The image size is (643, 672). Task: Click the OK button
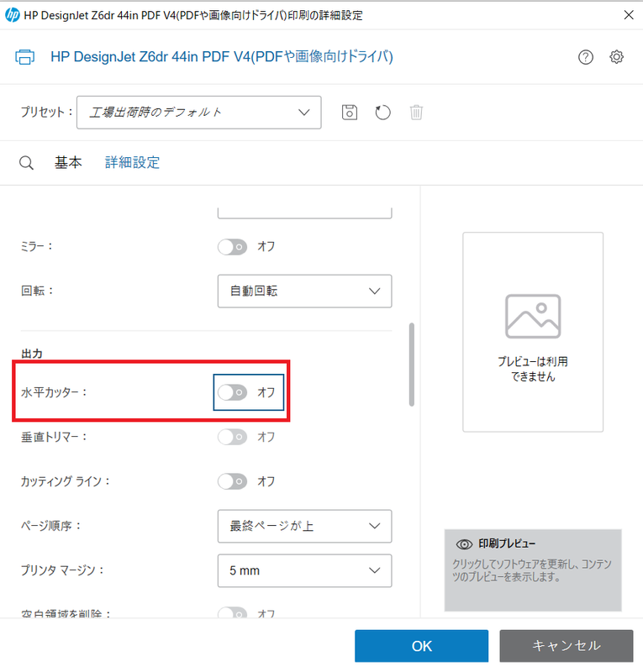coord(421,646)
